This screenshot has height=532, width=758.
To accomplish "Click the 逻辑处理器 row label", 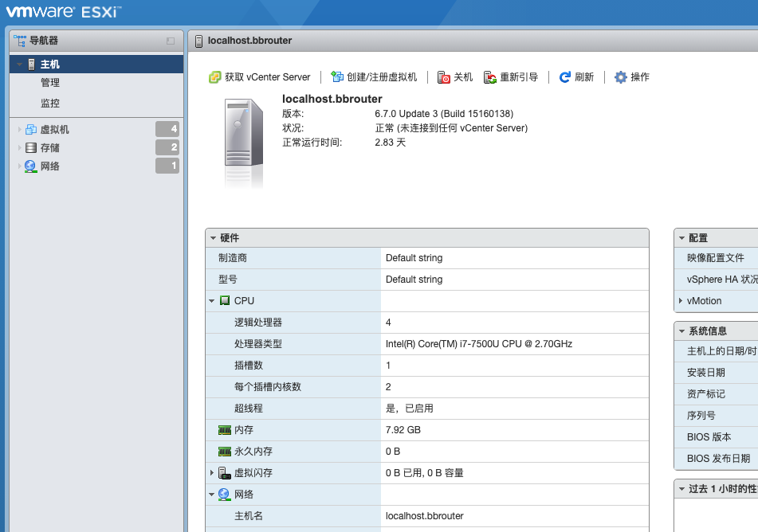I will 258,323.
